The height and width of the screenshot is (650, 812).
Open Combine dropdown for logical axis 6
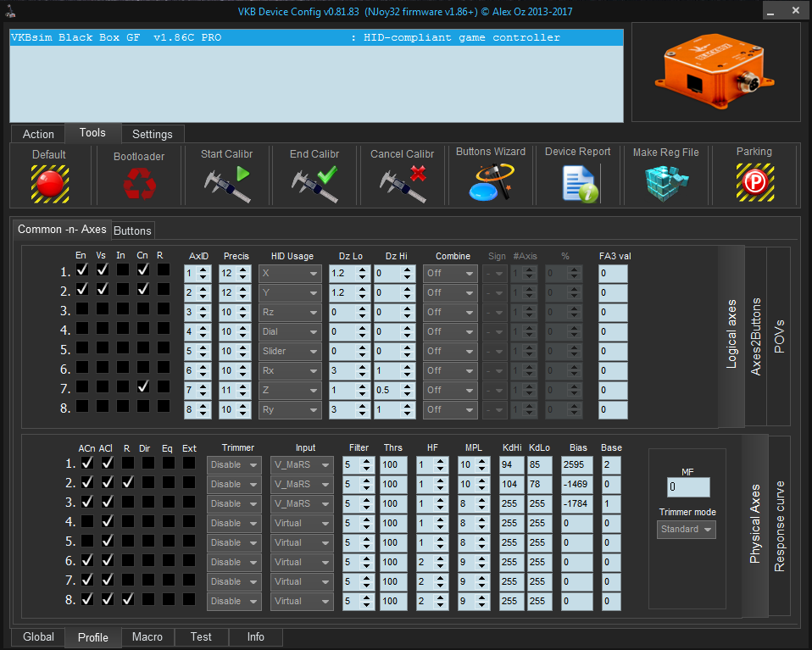coord(450,371)
